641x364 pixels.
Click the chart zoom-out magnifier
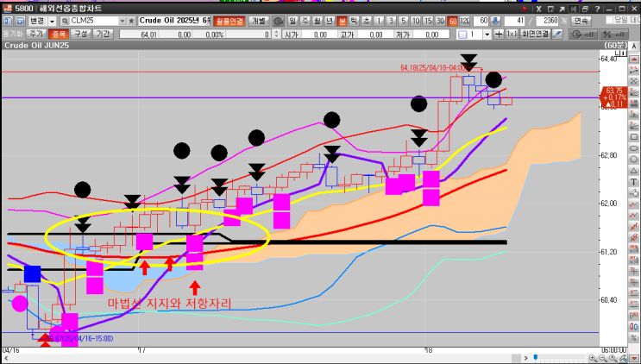pos(603,358)
